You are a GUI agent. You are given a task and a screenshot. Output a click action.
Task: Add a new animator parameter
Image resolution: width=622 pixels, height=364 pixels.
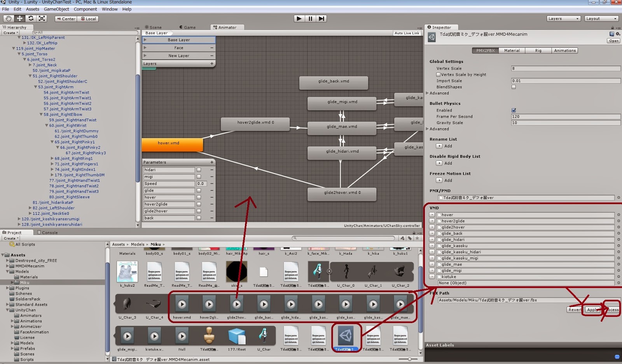[x=212, y=162]
